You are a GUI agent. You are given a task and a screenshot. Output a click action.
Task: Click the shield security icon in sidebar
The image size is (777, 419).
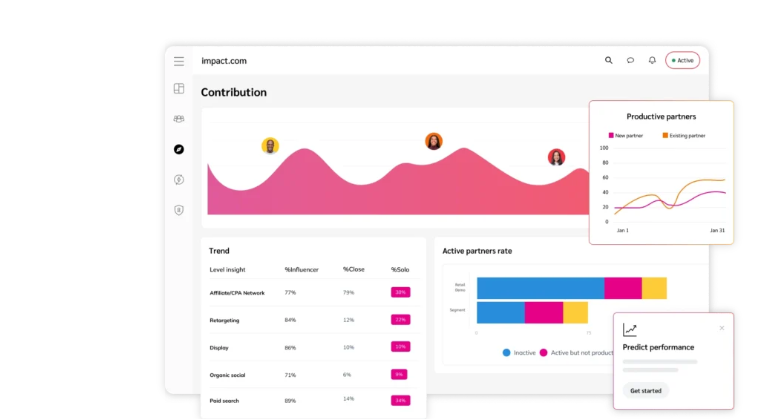179,210
